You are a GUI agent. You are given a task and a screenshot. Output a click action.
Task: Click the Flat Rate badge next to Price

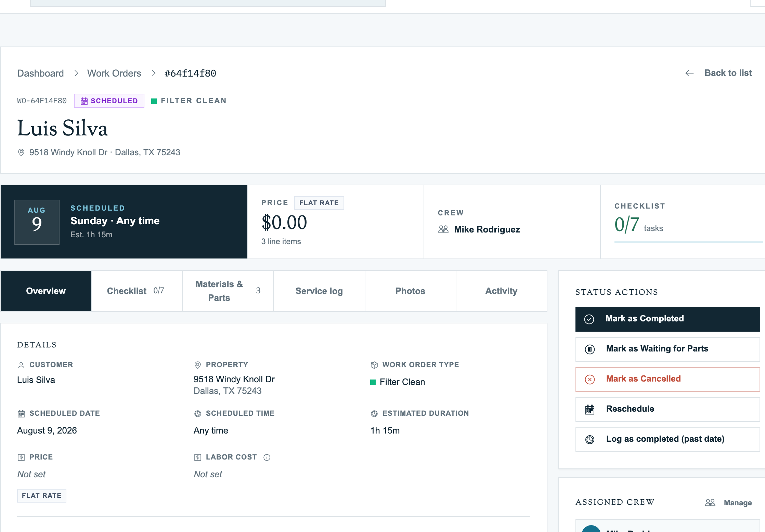click(319, 203)
